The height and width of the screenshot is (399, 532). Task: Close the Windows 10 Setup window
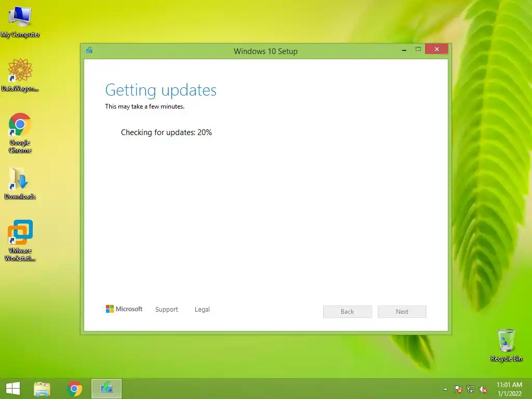(436, 49)
